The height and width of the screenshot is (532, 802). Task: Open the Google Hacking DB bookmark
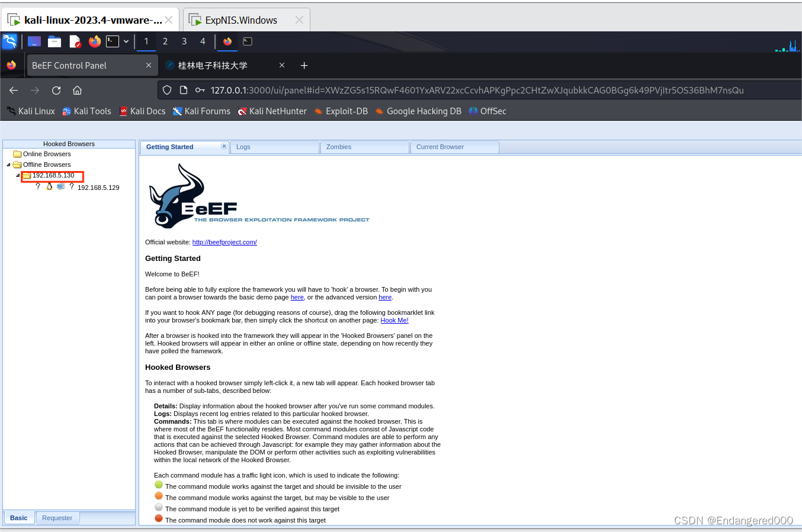click(418, 111)
